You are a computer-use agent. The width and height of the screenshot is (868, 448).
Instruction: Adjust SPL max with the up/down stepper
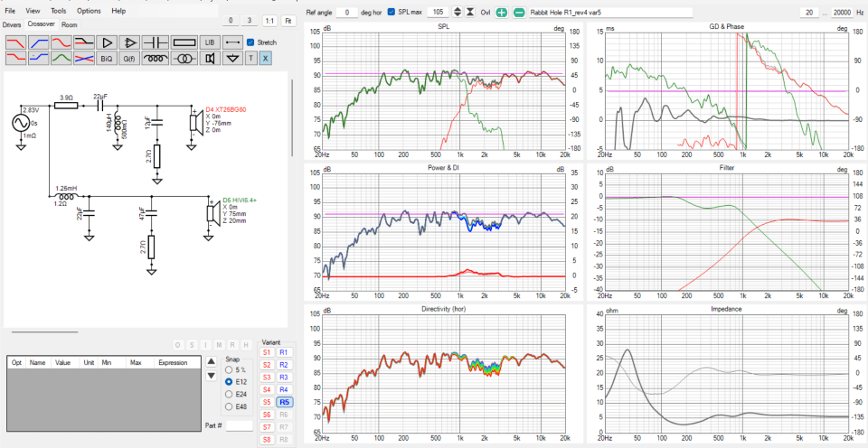pyautogui.click(x=458, y=12)
